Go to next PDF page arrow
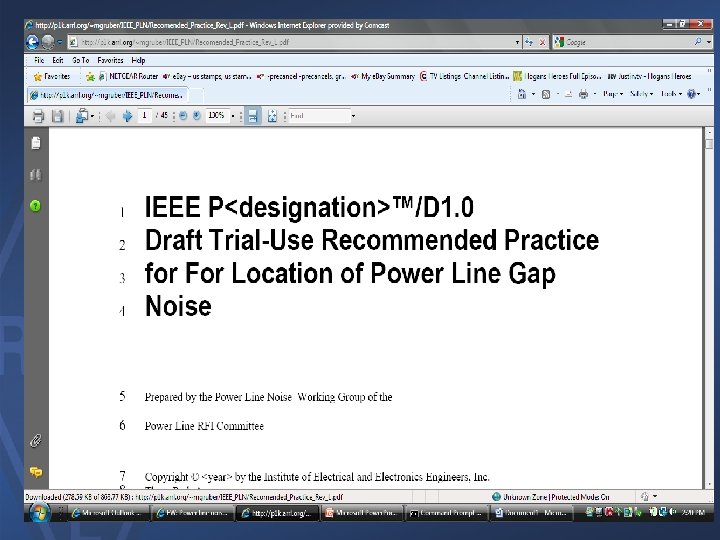The width and height of the screenshot is (720, 540). [x=127, y=116]
